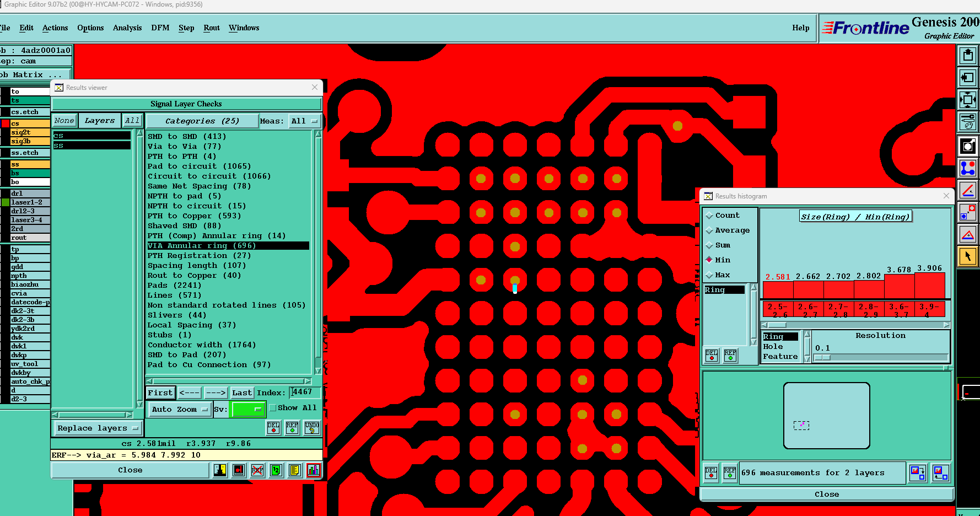Click REF icon below the Ring list

coord(730,356)
